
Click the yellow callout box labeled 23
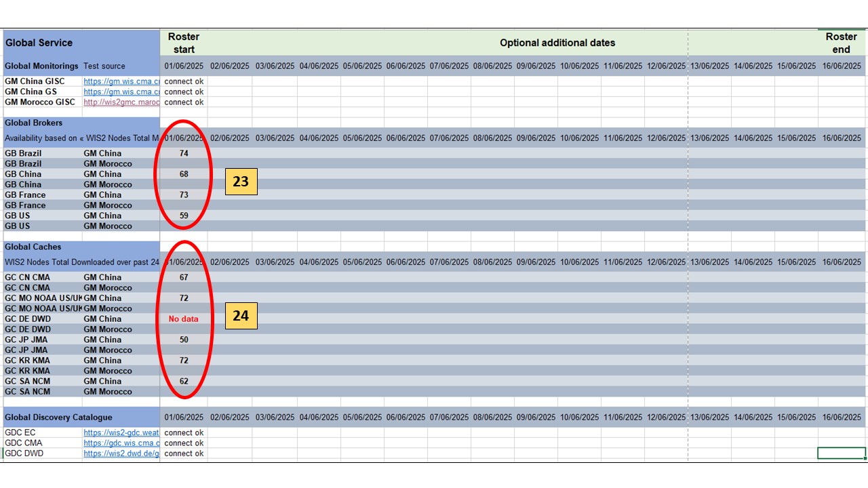[241, 182]
